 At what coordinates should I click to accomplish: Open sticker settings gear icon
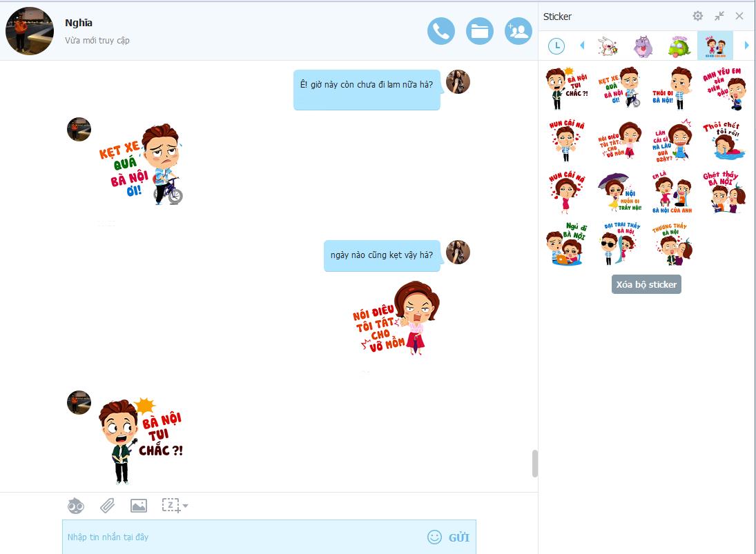pyautogui.click(x=698, y=16)
